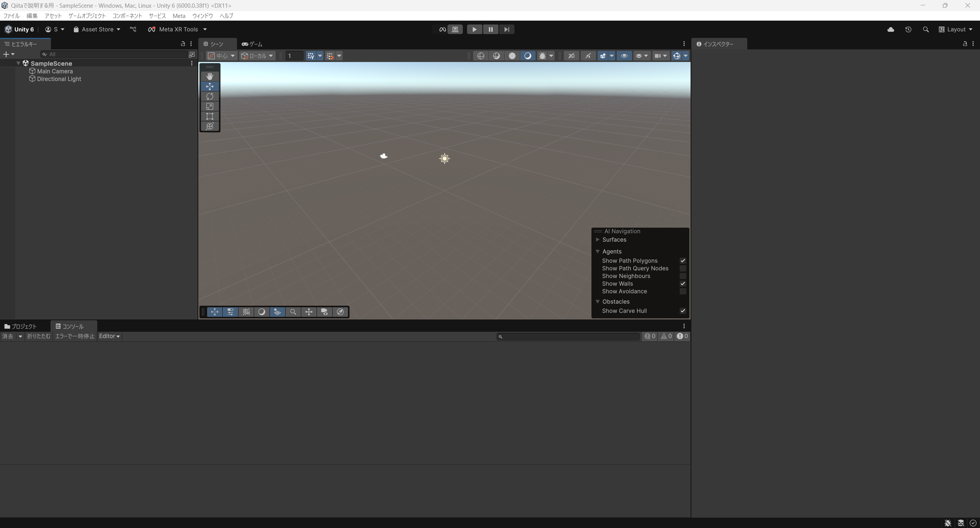The image size is (980, 528).
Task: Select the Hand view tool
Action: (209, 76)
